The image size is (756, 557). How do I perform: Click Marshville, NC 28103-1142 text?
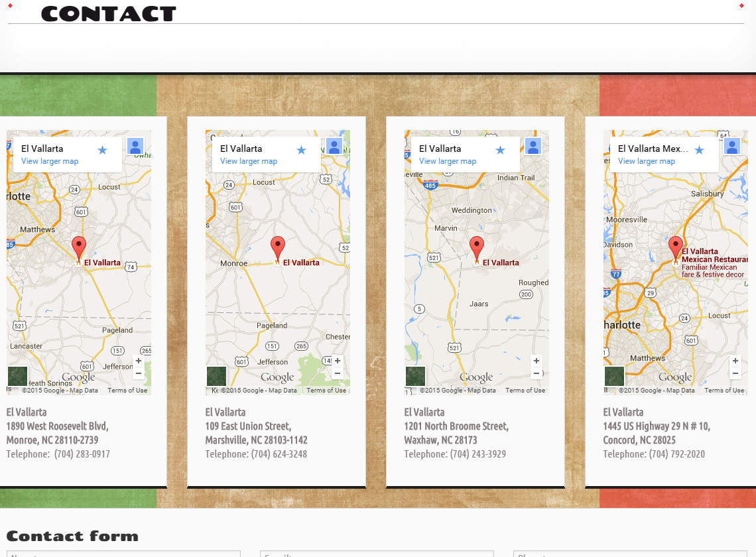click(x=257, y=440)
